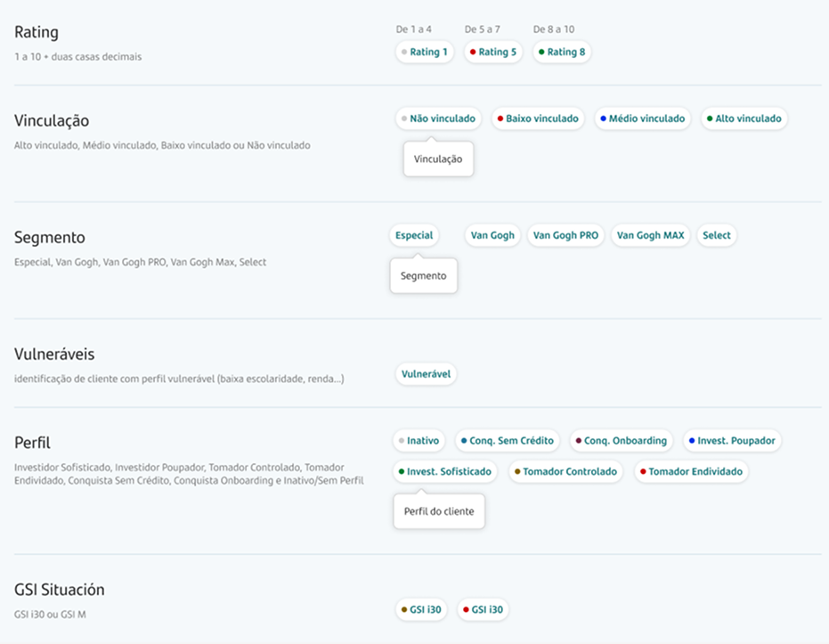Select the Invest. Sofisticado tag
This screenshot has width=829, height=644.
[x=445, y=471]
